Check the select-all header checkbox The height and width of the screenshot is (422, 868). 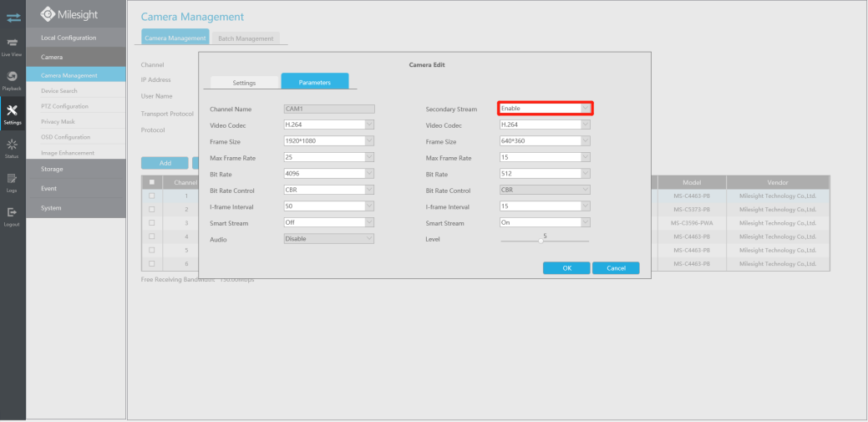pos(152,181)
